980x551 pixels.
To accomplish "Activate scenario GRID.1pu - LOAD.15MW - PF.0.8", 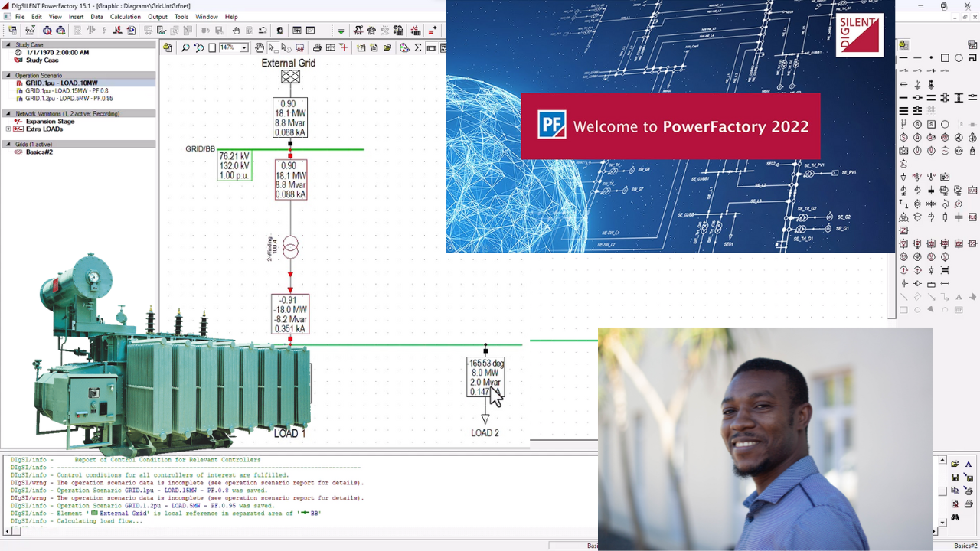I will [x=68, y=90].
